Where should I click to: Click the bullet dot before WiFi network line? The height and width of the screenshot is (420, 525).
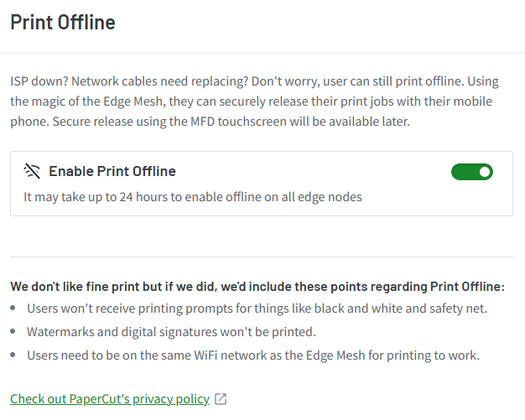(14, 355)
